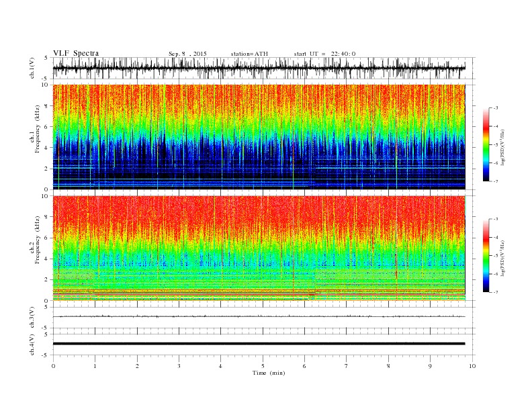
Task: Click the ch.3 voltage waveform trace
Action: point(259,316)
